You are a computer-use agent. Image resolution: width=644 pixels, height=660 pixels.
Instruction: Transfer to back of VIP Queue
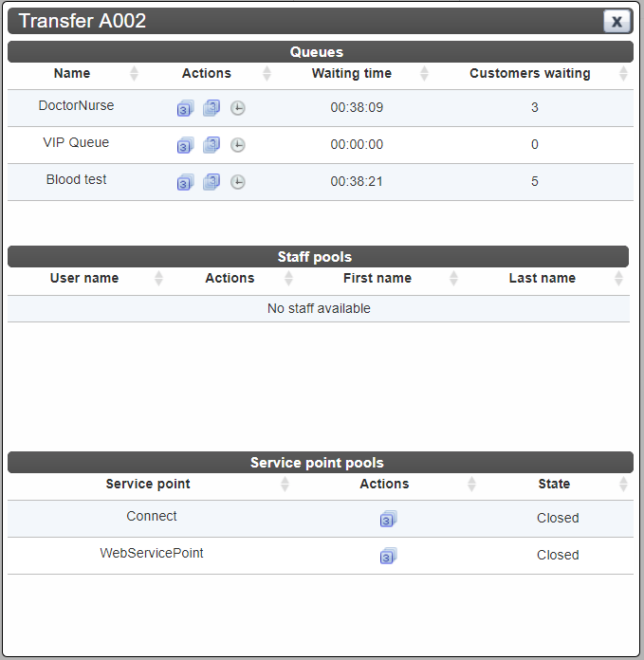click(x=212, y=145)
